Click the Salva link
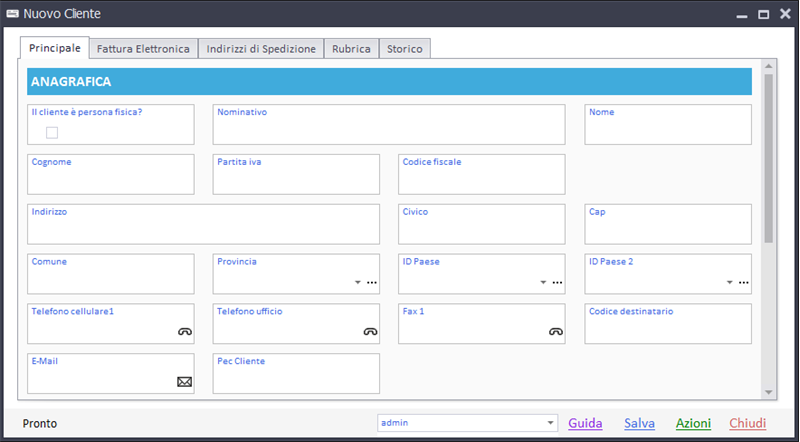This screenshot has width=800, height=442. (x=639, y=423)
